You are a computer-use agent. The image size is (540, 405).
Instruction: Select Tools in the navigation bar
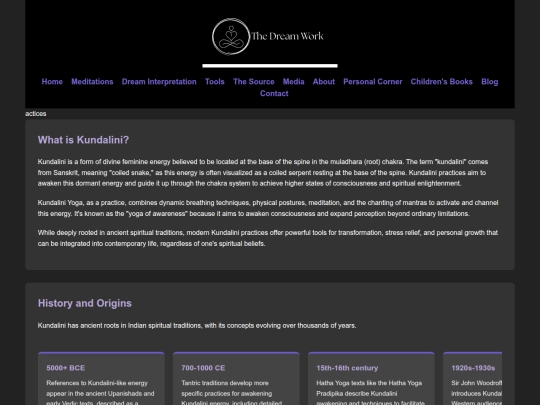click(x=215, y=82)
